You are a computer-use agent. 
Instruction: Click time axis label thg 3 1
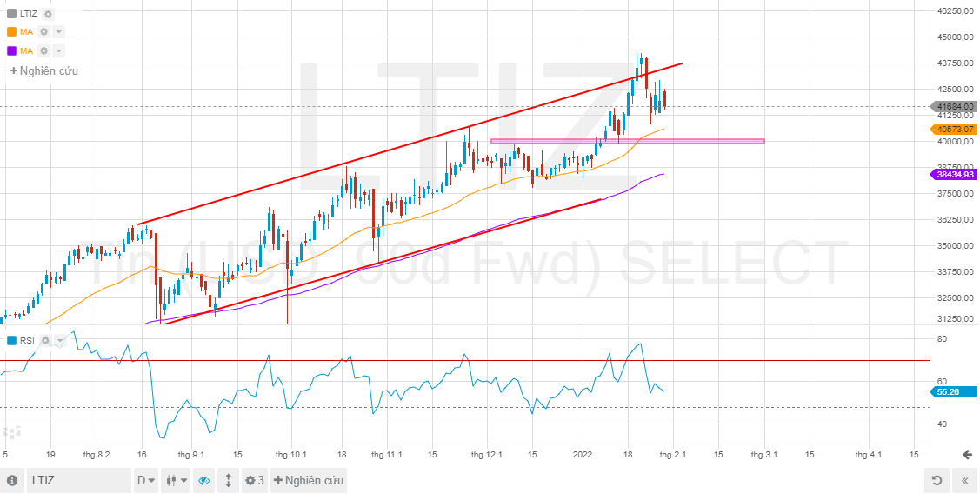point(763,455)
